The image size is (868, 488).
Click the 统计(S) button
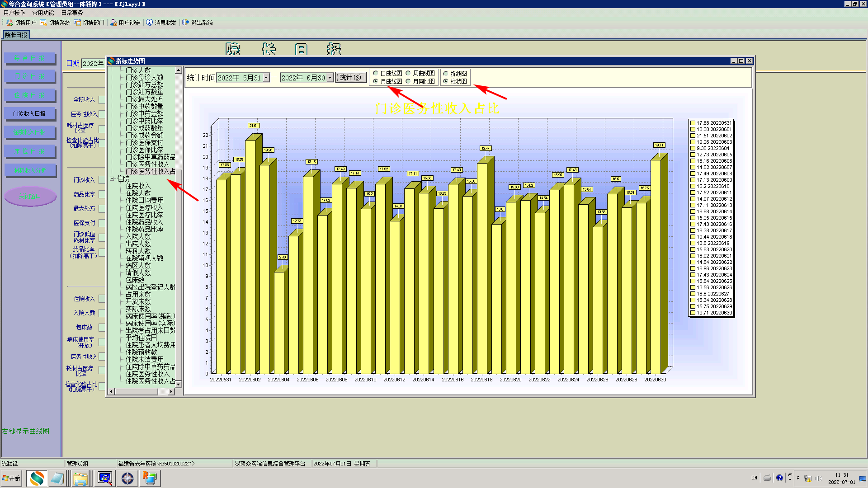(x=351, y=78)
